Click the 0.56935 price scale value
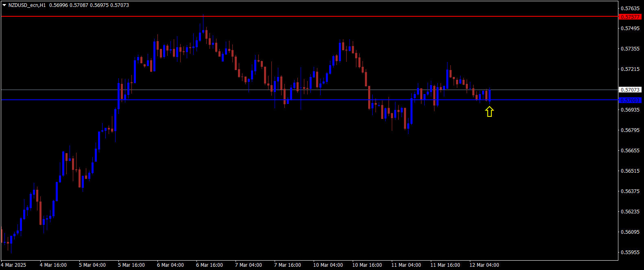The width and height of the screenshot is (644, 270). click(x=630, y=110)
